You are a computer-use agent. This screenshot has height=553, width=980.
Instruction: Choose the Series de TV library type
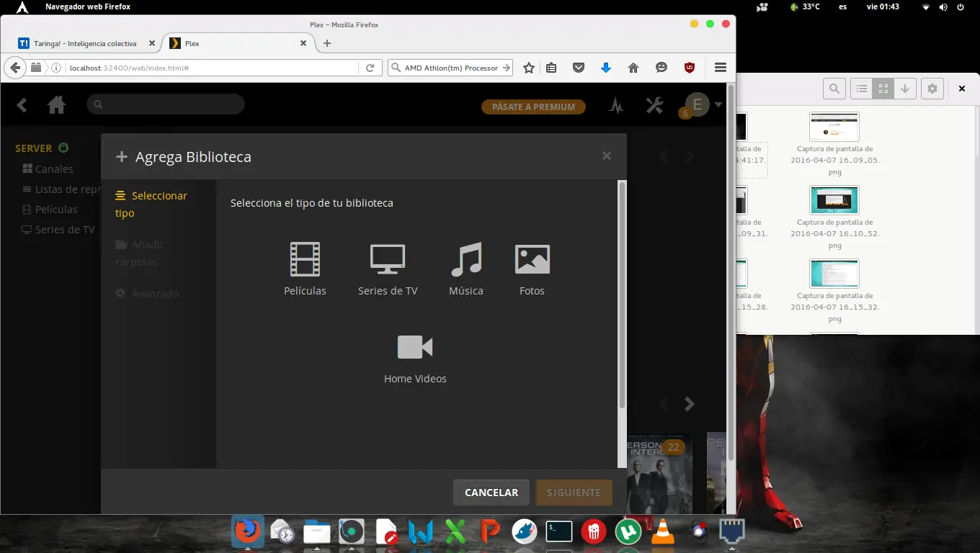[x=388, y=269]
